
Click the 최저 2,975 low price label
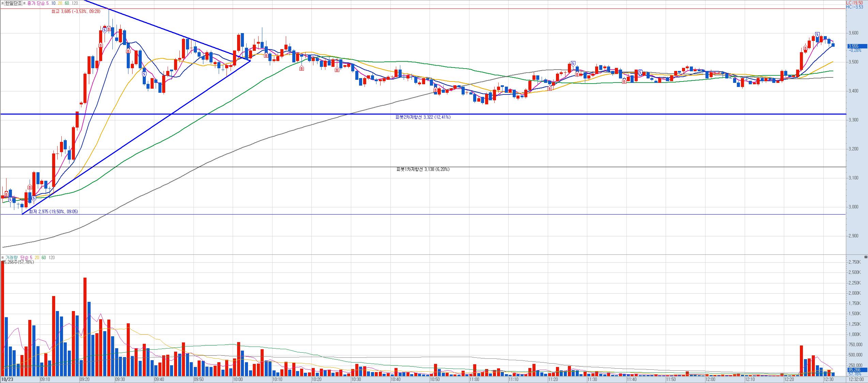pyautogui.click(x=53, y=212)
